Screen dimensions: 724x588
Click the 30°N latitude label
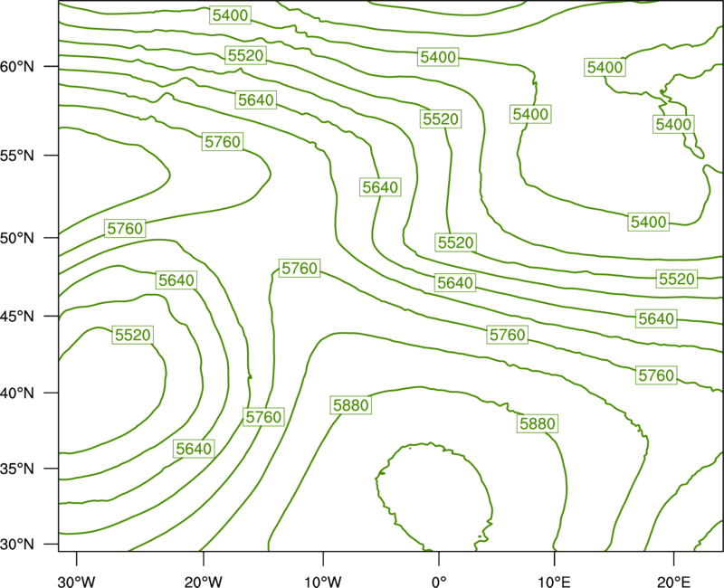[x=17, y=545]
